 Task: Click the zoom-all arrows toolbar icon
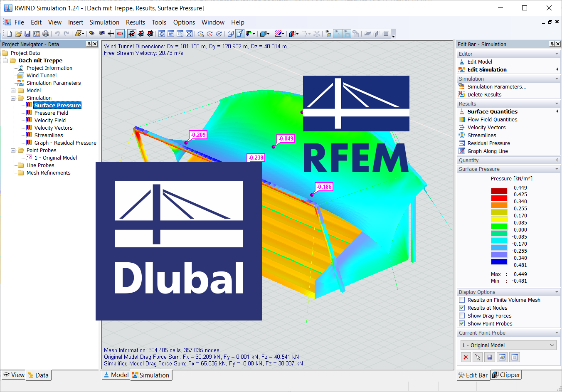point(189,34)
